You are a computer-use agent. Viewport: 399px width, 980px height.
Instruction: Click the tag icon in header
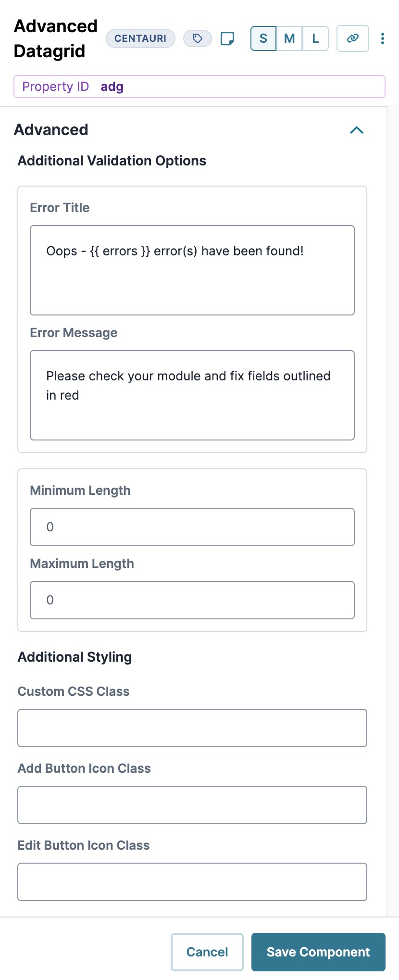pyautogui.click(x=197, y=38)
